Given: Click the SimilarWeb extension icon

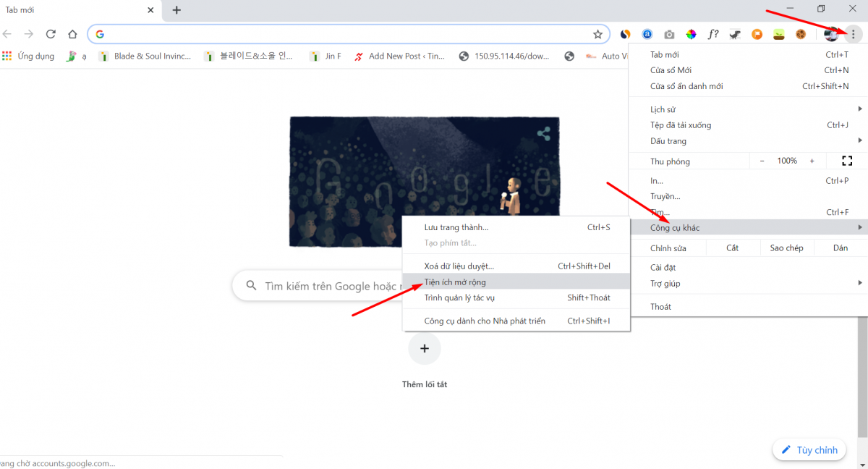Looking at the screenshot, I should point(626,34).
